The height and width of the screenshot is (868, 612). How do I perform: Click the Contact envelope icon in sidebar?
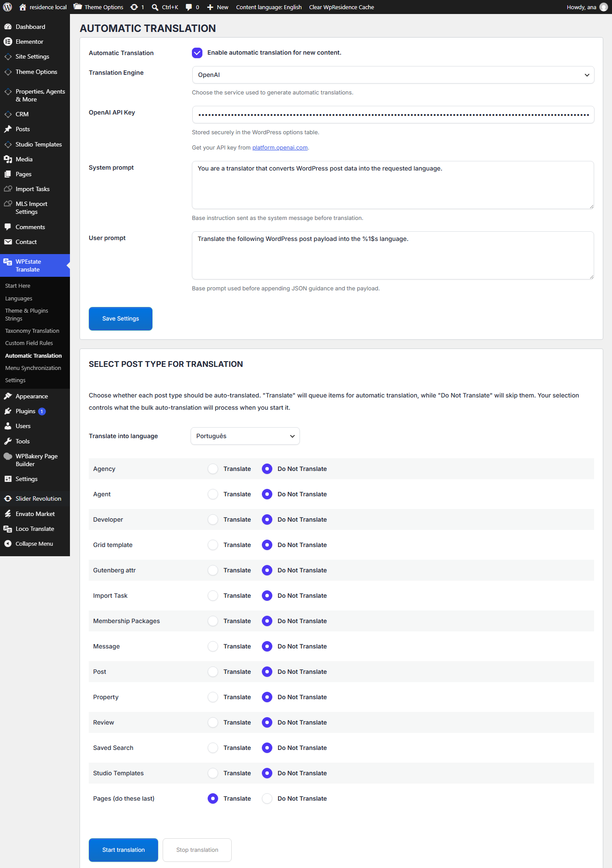8,242
